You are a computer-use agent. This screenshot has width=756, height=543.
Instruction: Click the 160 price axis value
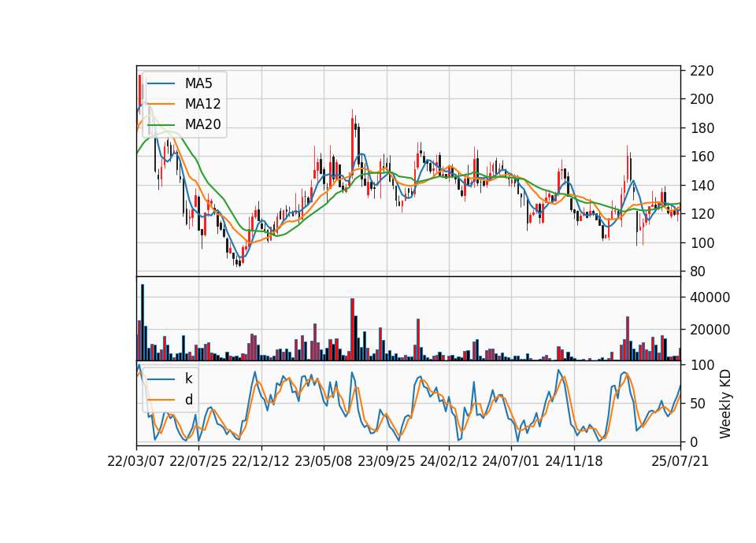pyautogui.click(x=702, y=157)
